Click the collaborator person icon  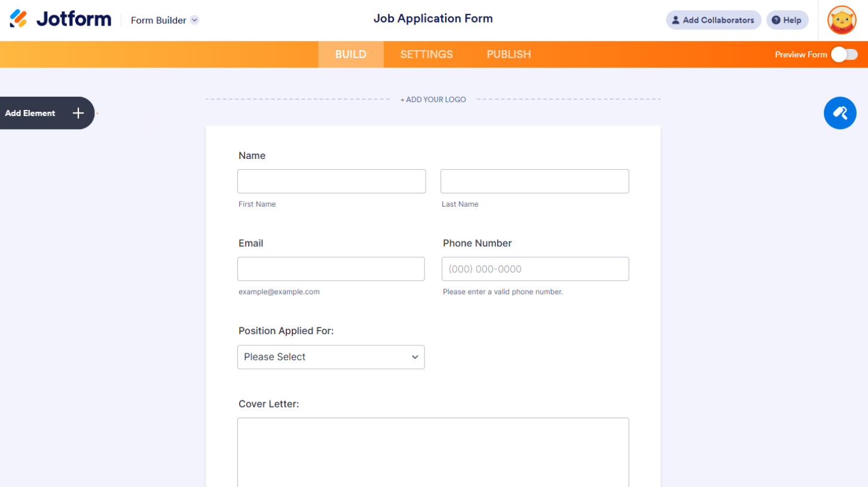tap(676, 20)
